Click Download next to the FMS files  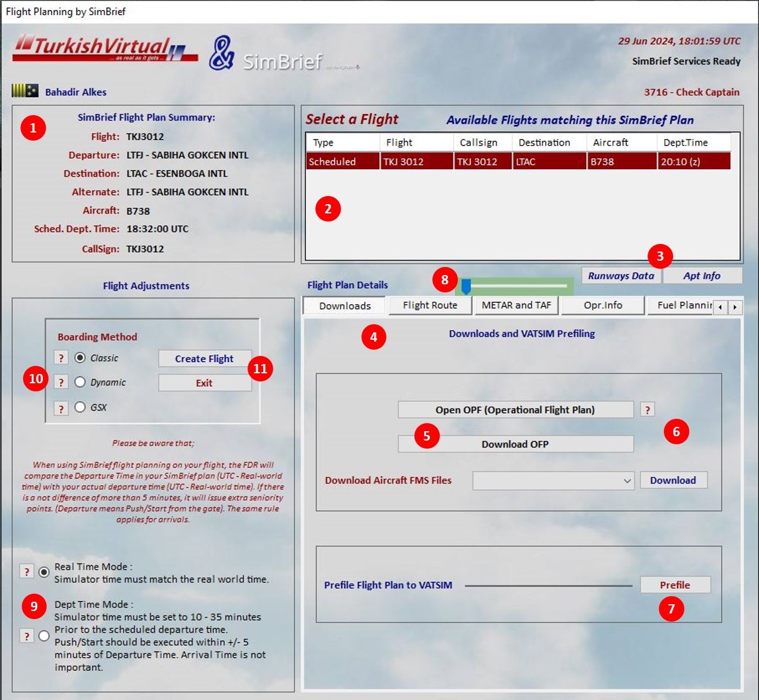[x=673, y=480]
